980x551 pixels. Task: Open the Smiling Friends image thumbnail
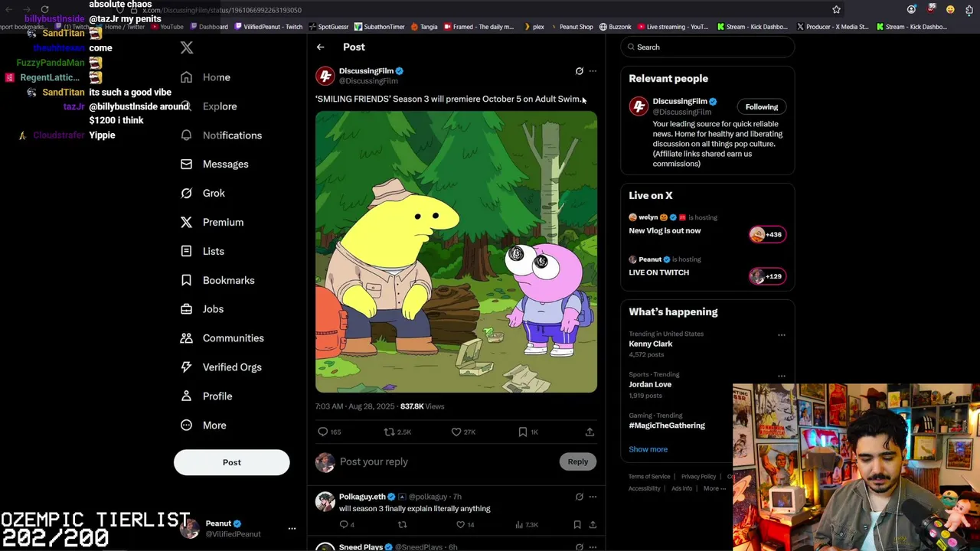tap(456, 252)
